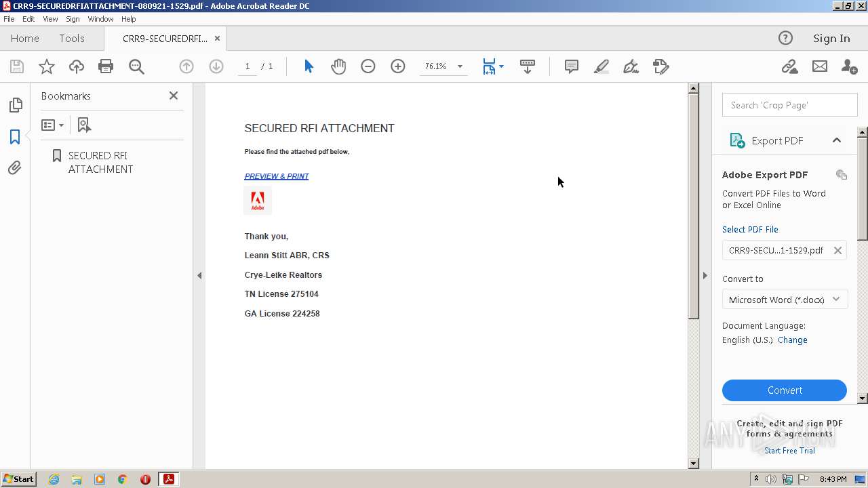The height and width of the screenshot is (488, 868).
Task: Open the View menu
Action: pyautogui.click(x=50, y=19)
